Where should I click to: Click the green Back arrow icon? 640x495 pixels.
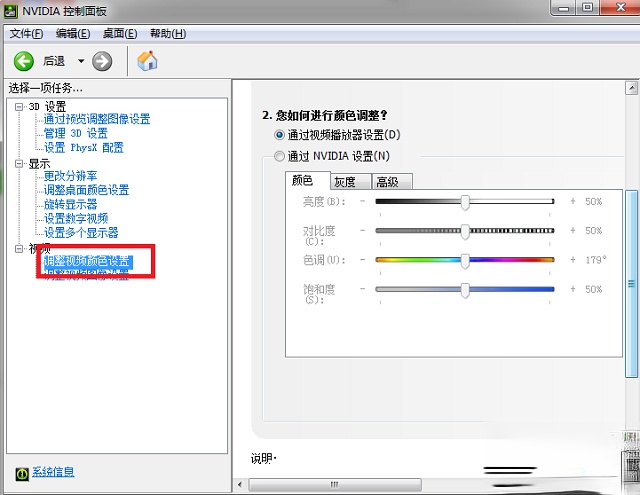click(24, 62)
